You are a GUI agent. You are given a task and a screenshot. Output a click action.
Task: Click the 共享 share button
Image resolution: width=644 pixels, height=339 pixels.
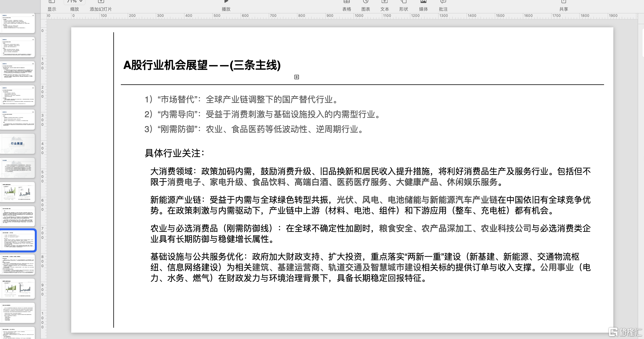point(563,6)
